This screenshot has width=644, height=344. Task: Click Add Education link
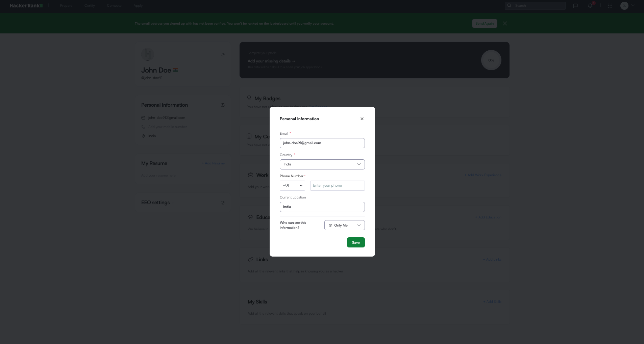[x=489, y=217]
